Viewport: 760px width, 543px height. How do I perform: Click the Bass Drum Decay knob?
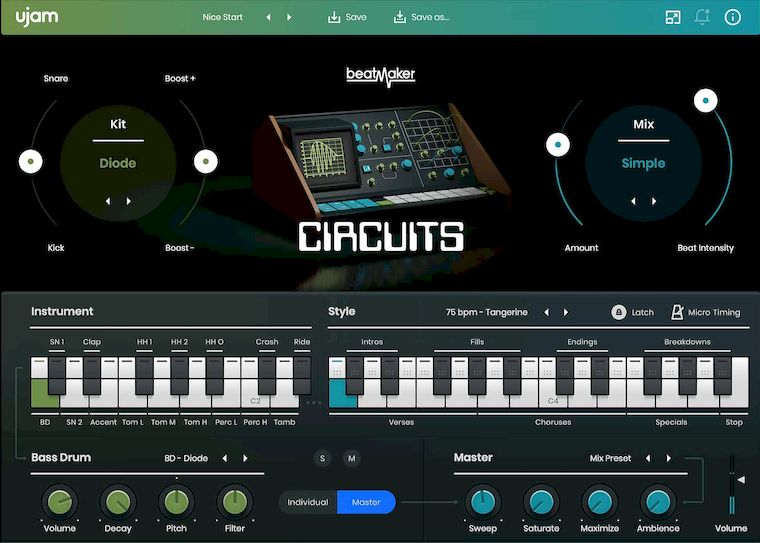click(118, 502)
